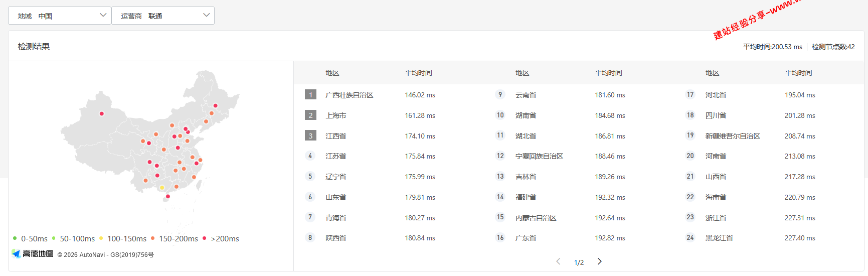
Task: Select 新疆维吾尔自治区 region name
Action: tap(733, 136)
